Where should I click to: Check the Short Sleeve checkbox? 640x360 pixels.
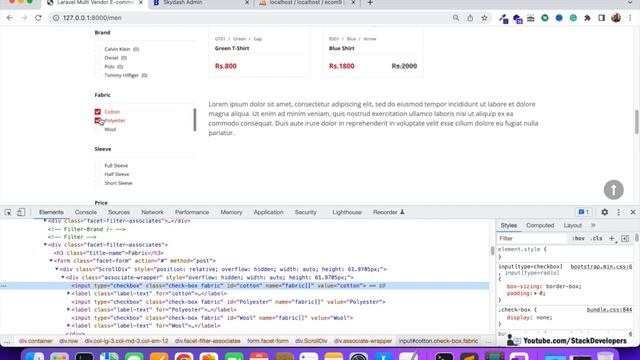click(98, 183)
